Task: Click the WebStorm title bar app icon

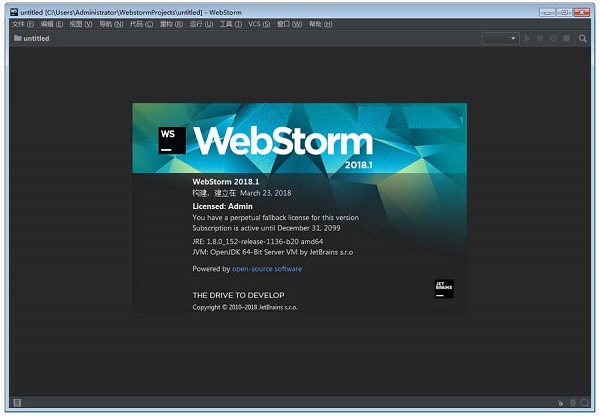Action: click(14, 12)
